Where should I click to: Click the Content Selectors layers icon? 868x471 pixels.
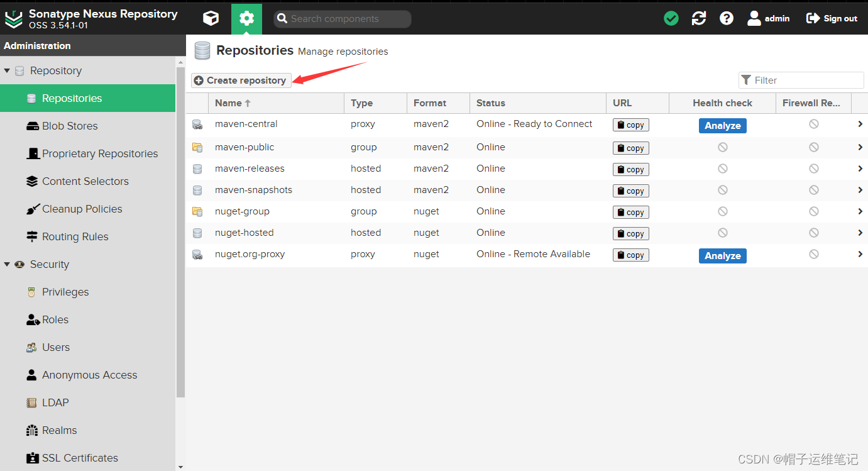tap(32, 181)
